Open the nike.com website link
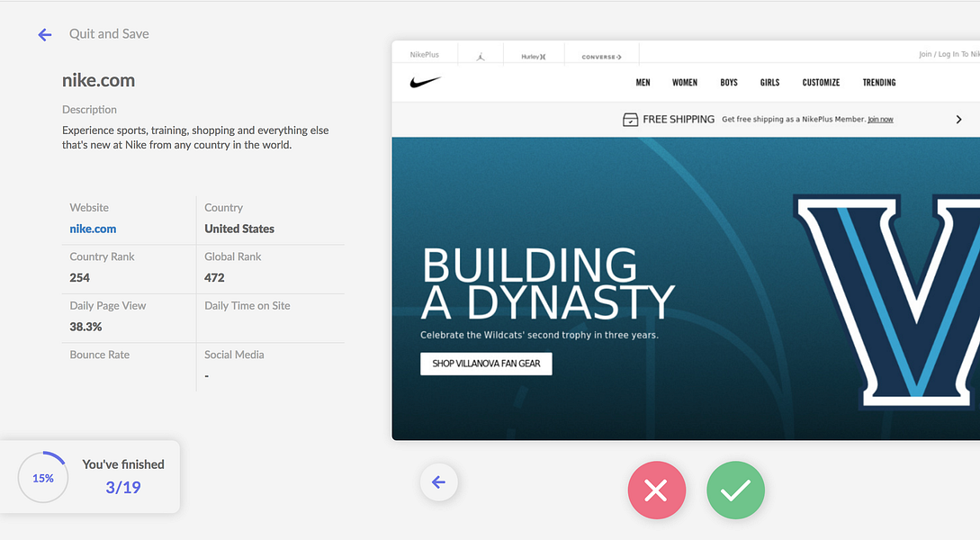Viewport: 980px width, 540px height. point(93,229)
